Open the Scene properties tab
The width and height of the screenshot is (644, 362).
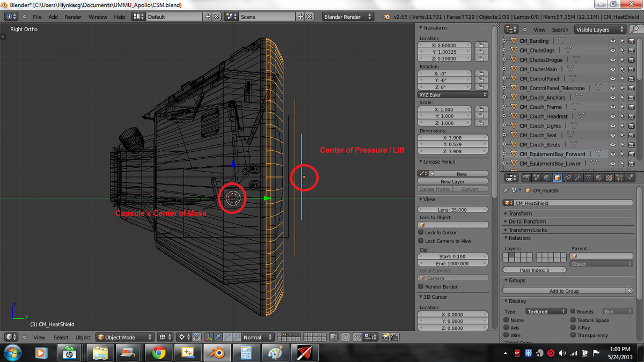537,178
